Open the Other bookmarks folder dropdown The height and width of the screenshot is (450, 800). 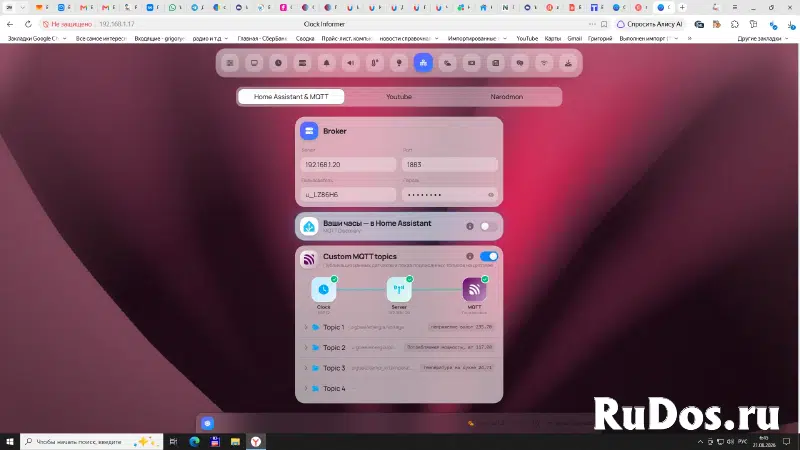pyautogui.click(x=762, y=38)
